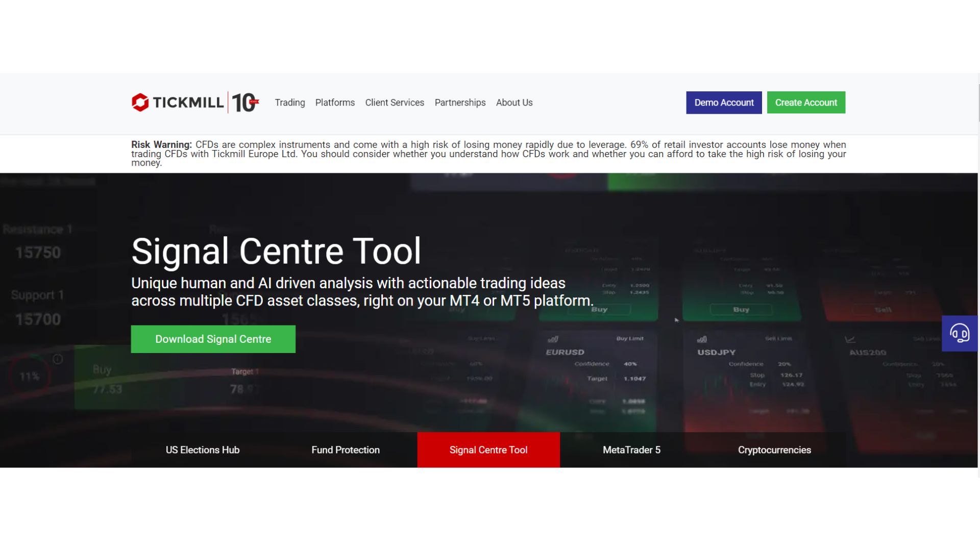Image resolution: width=980 pixels, height=551 pixels.
Task: Click the Tickmill logo
Action: click(x=178, y=103)
